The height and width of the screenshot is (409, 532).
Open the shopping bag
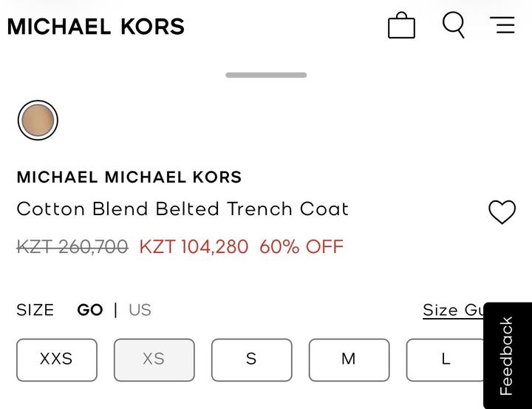(x=401, y=25)
